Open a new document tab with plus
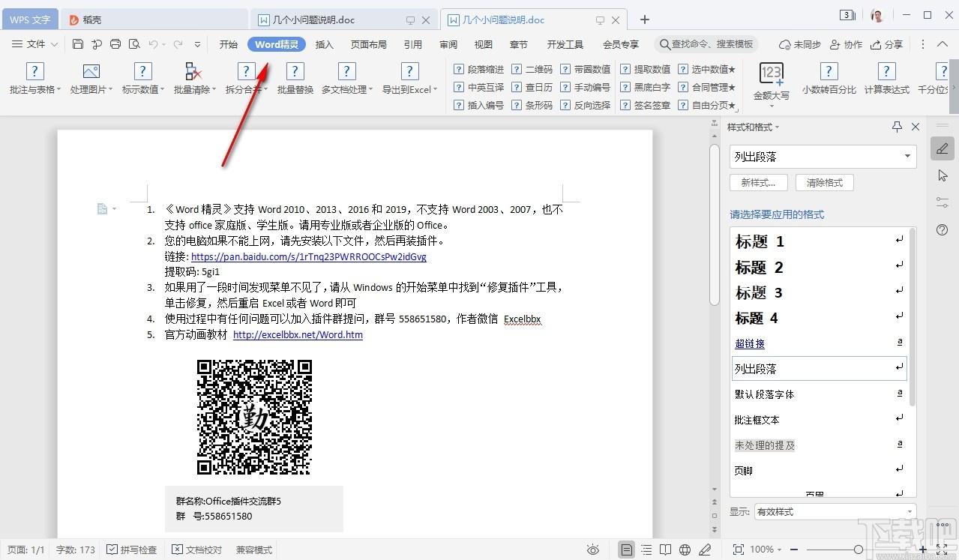Image resolution: width=959 pixels, height=560 pixels. point(645,19)
